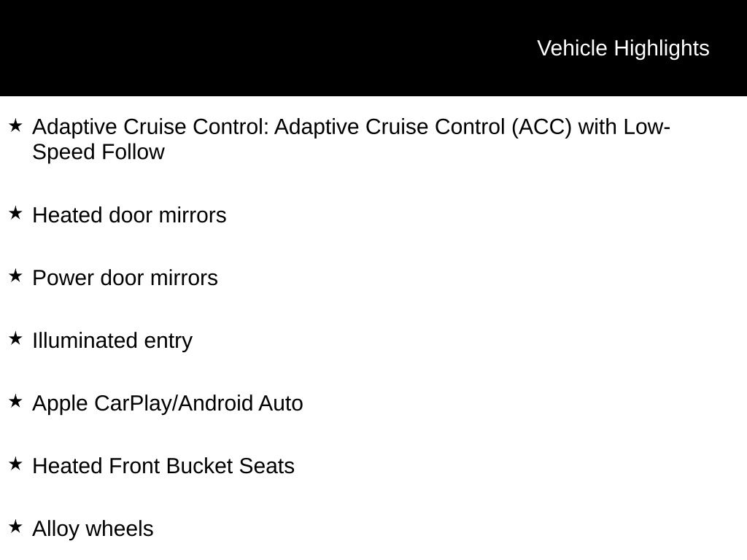Click the star bullet beside Illuminated entry
The image size is (747, 560).
coord(15,339)
